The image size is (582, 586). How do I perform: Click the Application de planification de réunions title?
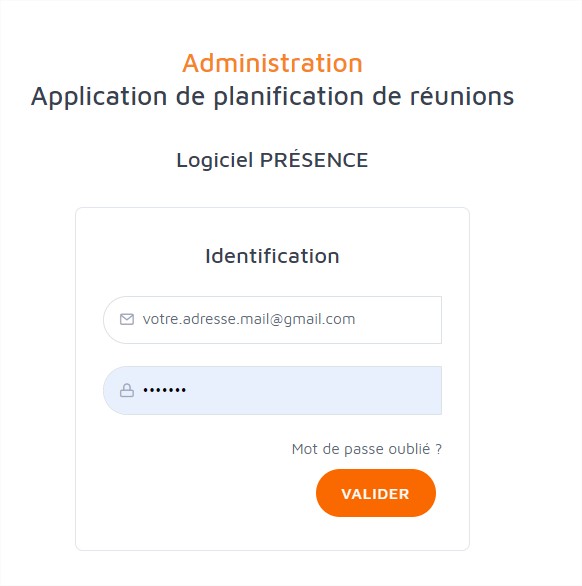[x=272, y=96]
